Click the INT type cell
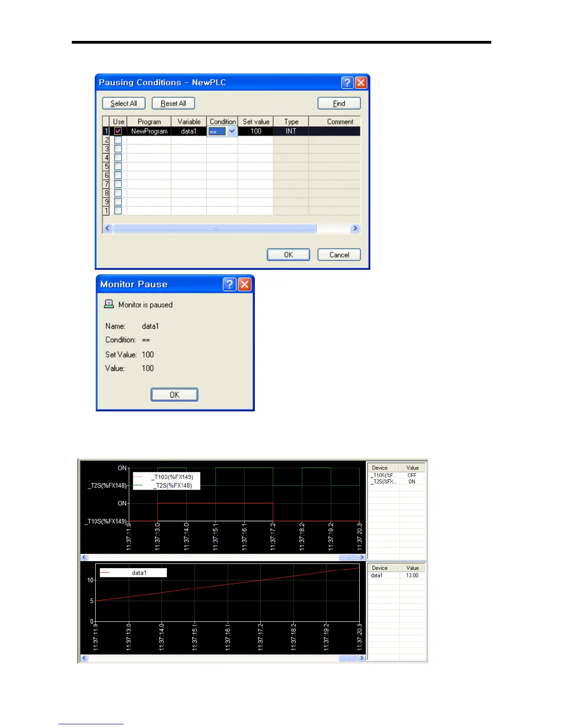The height and width of the screenshot is (728, 563). coord(291,131)
